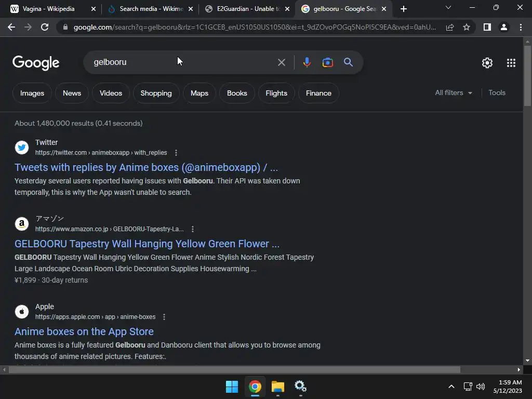Open the Chrome profile icon
Image resolution: width=532 pixels, height=399 pixels.
(504, 27)
